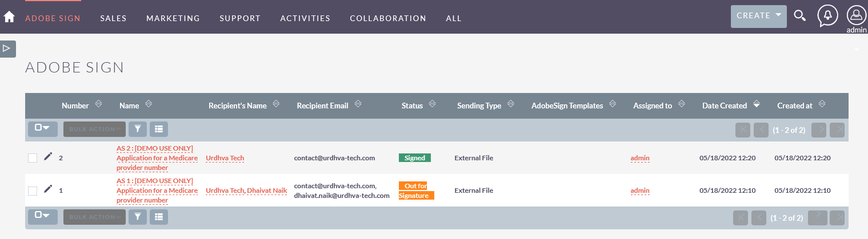Open the filter icon in bottom toolbar
Viewport: 868px width, 239px height.
click(138, 217)
